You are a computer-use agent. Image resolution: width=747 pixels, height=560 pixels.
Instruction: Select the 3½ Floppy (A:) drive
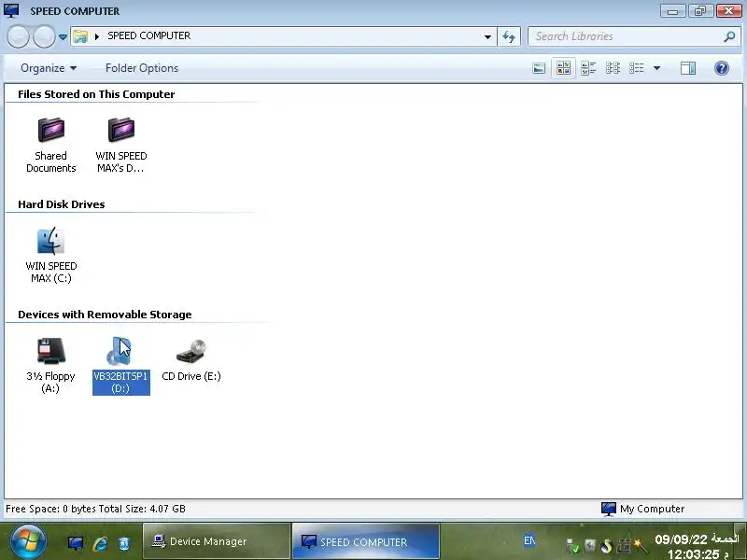[x=50, y=365]
